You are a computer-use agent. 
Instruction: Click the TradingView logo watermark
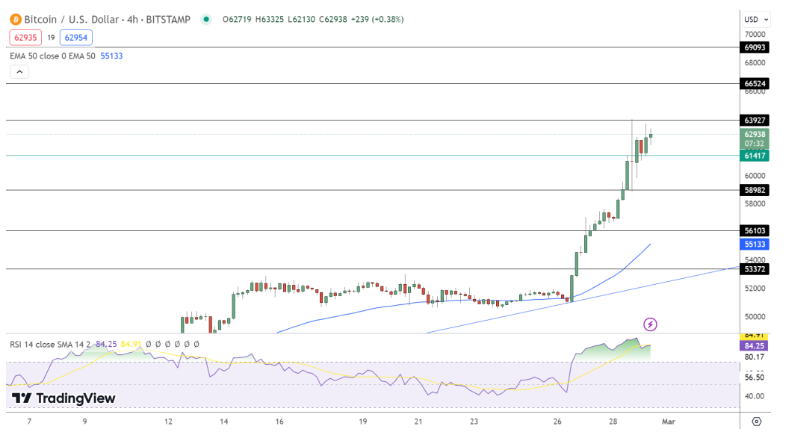(64, 399)
